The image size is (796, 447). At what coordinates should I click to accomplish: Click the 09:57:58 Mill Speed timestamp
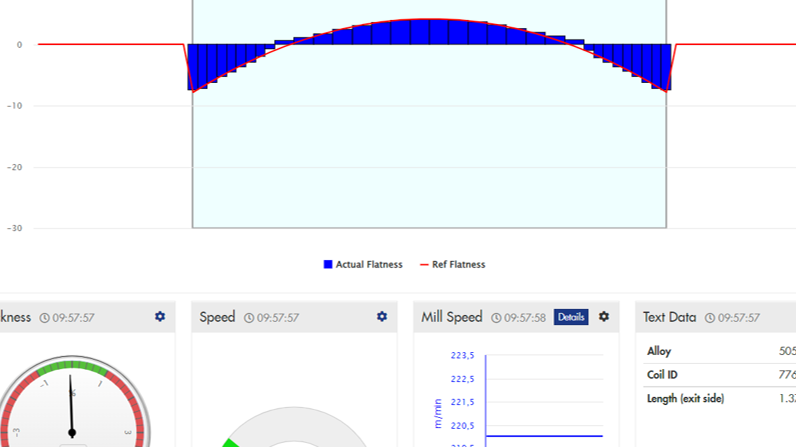point(524,318)
